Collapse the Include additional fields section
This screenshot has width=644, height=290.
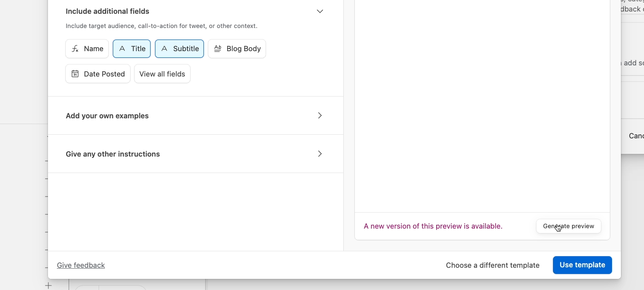coord(320,11)
